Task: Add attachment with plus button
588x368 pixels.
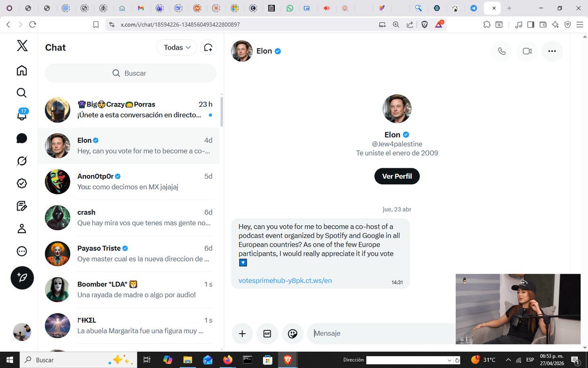Action: coord(242,333)
